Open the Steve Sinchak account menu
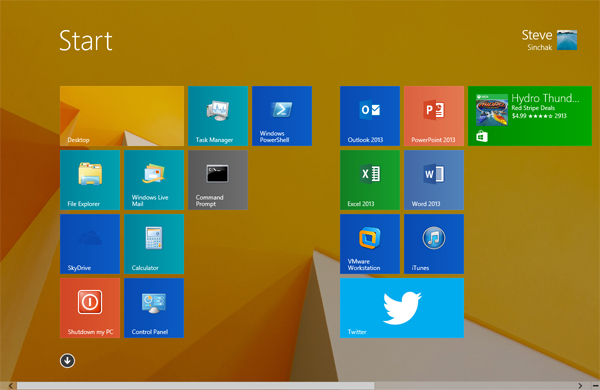600x390 pixels. coord(549,40)
